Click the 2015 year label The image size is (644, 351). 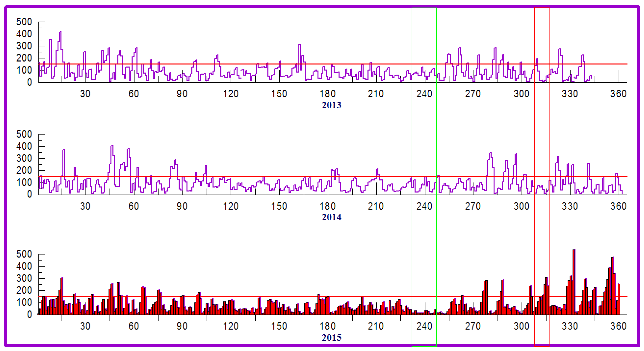tap(331, 337)
